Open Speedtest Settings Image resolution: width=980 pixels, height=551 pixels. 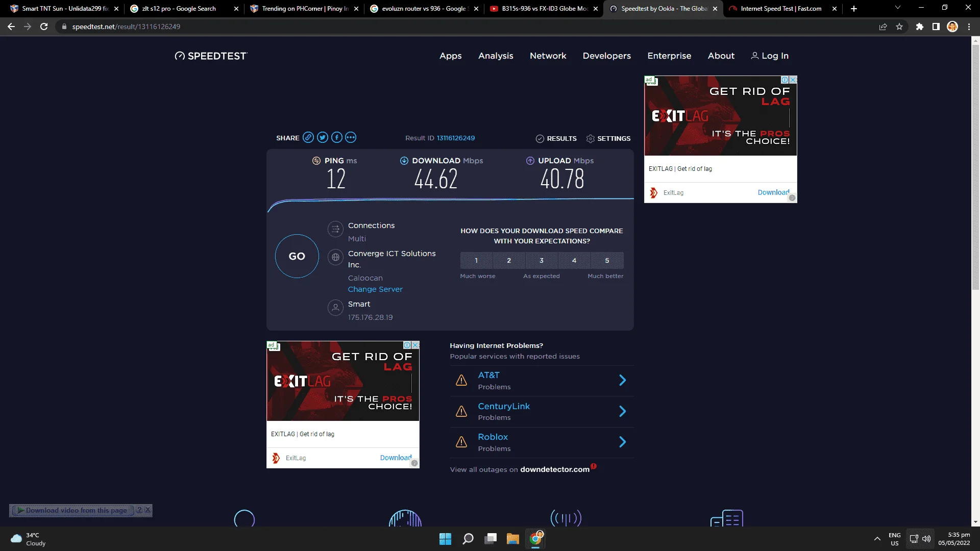[x=608, y=138]
